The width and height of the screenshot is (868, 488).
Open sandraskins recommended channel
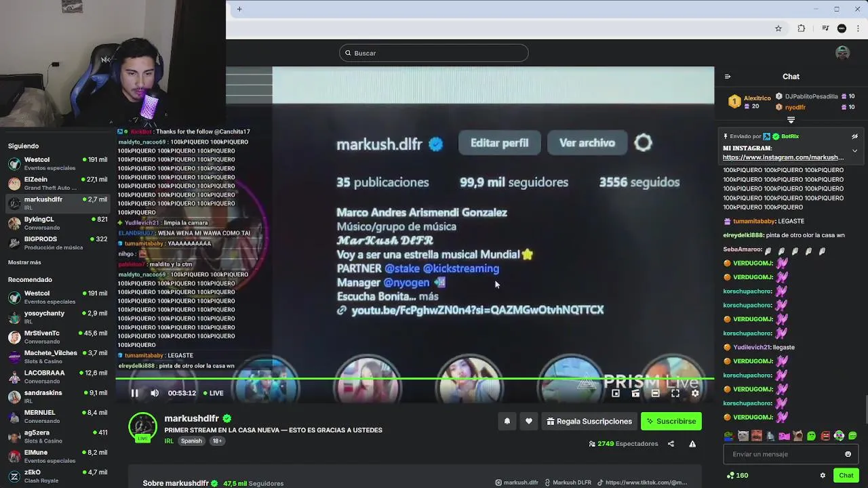58,396
